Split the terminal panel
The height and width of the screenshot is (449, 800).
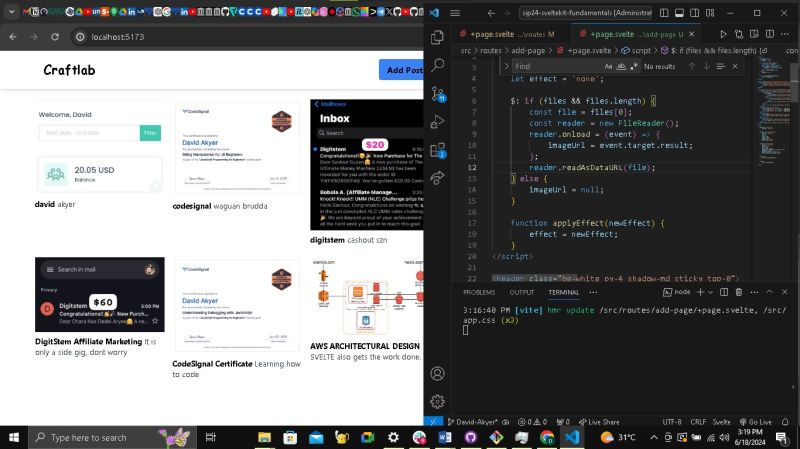click(723, 292)
